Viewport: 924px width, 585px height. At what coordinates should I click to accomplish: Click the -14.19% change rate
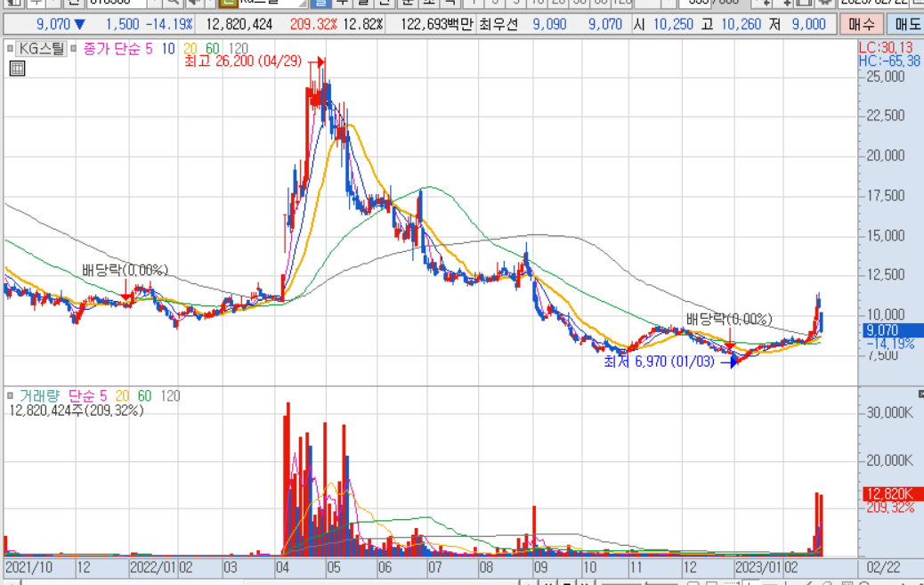tap(169, 24)
